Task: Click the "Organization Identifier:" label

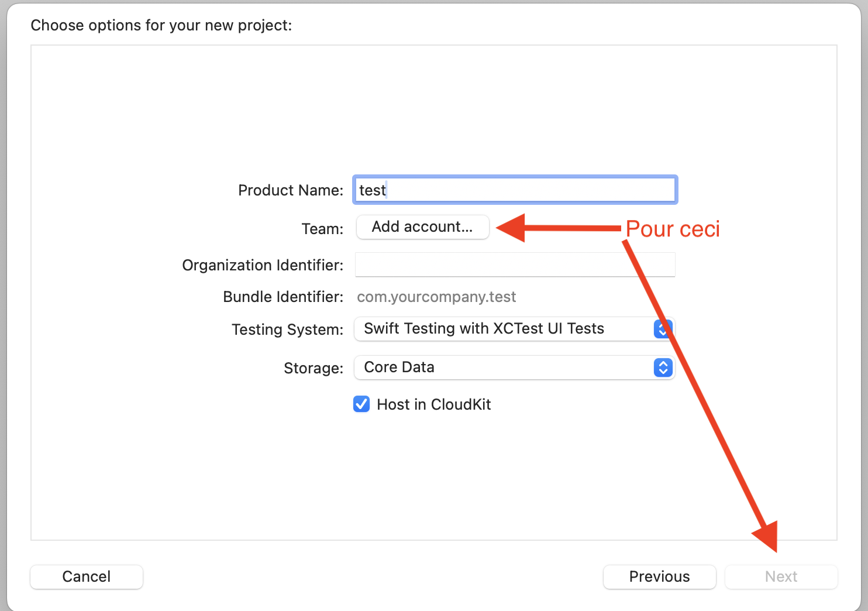Action: point(263,265)
